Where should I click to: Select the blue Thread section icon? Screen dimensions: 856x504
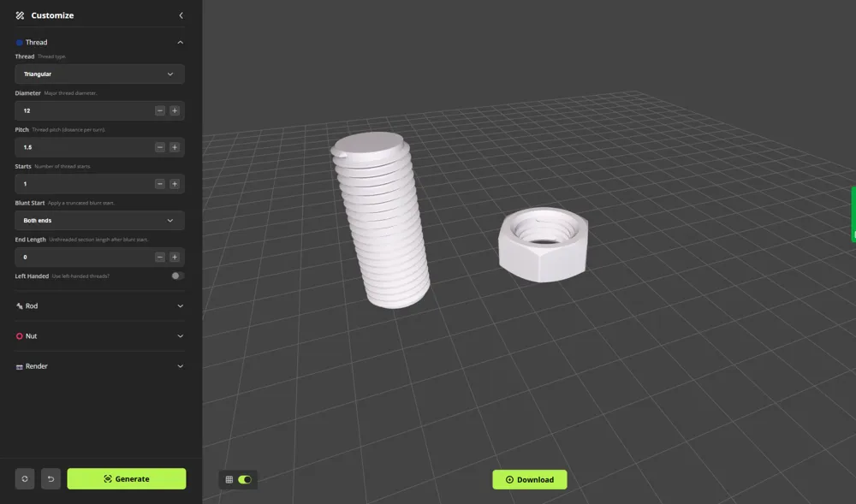(19, 42)
